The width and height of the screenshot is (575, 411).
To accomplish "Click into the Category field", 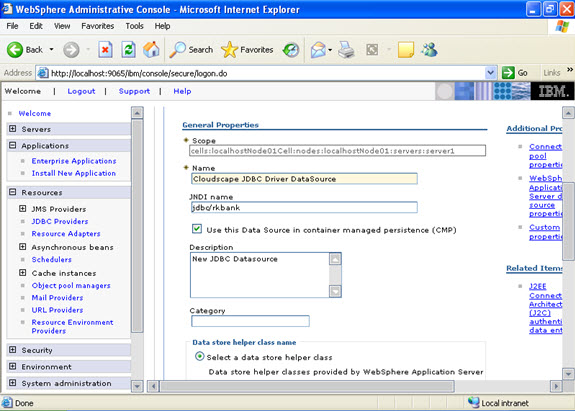I will coord(250,321).
